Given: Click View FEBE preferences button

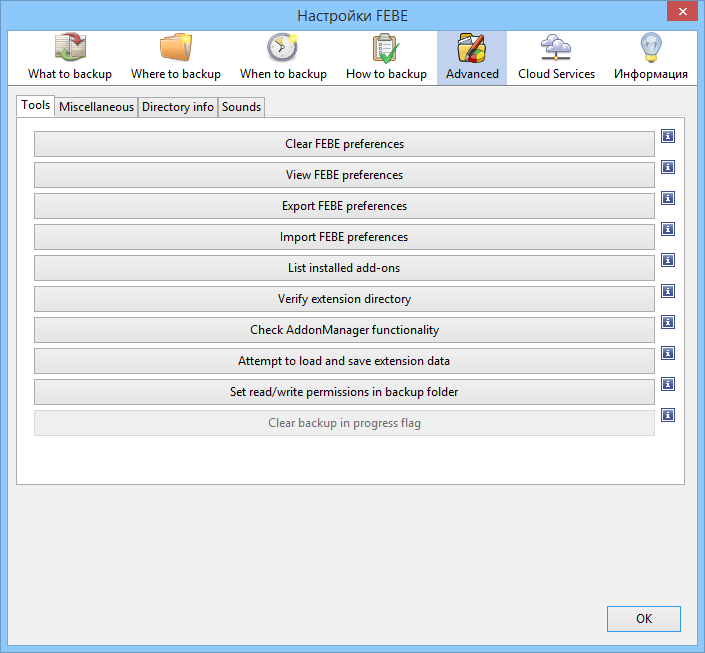Looking at the screenshot, I should pyautogui.click(x=344, y=175).
